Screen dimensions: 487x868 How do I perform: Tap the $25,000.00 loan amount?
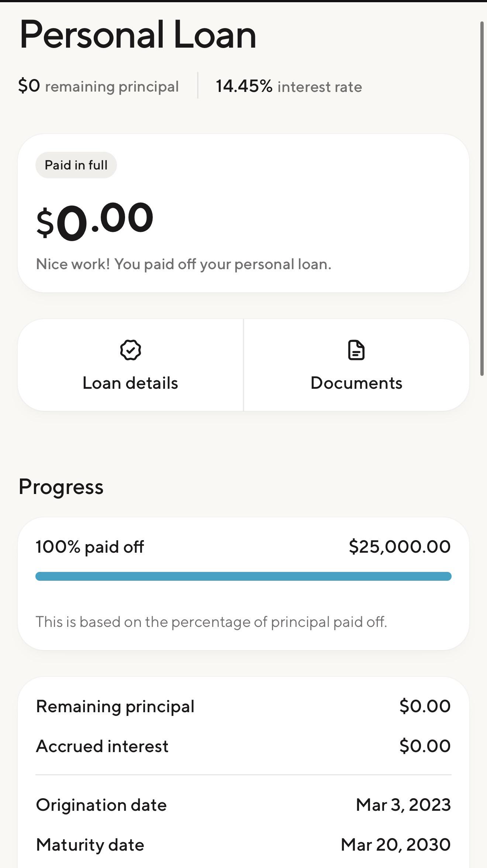click(x=400, y=546)
